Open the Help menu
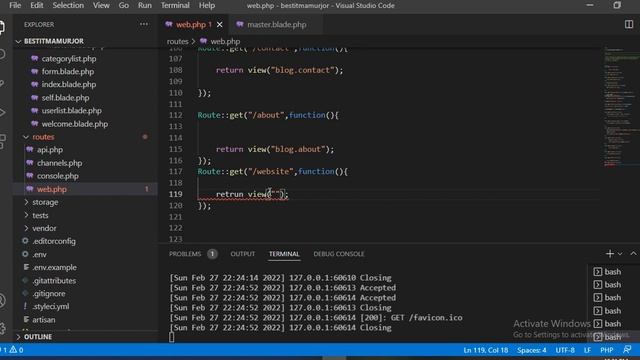The image size is (640, 360). point(207,5)
